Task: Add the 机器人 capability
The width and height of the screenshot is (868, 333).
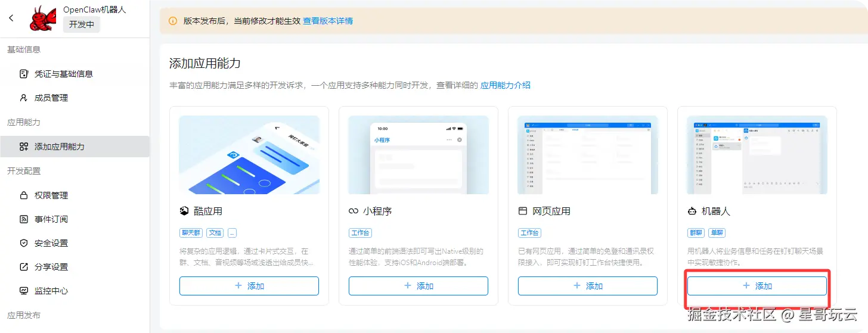Action: pyautogui.click(x=757, y=286)
